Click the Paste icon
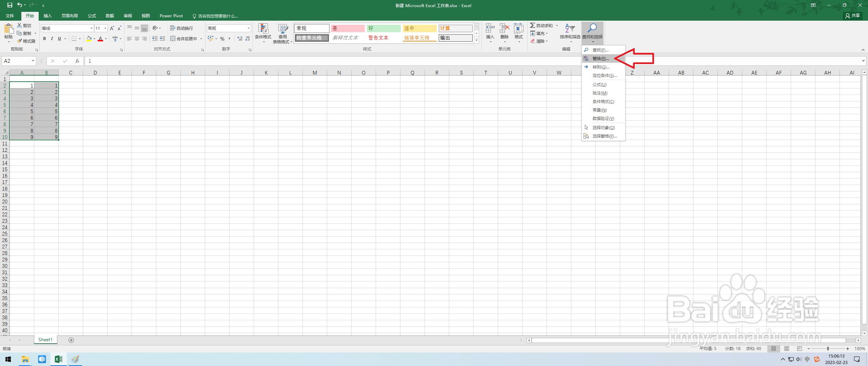Screen dimensions: 868x366 coord(8,29)
